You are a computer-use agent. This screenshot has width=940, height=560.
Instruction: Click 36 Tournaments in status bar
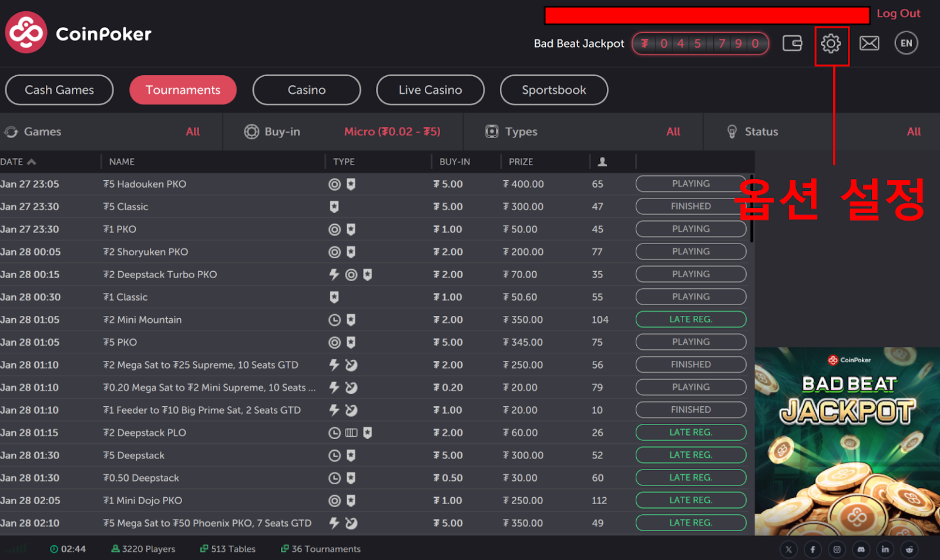tap(321, 549)
